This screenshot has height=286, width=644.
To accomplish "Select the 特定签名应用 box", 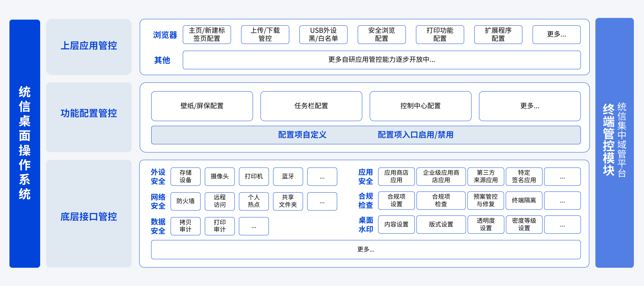I will click(x=524, y=176).
